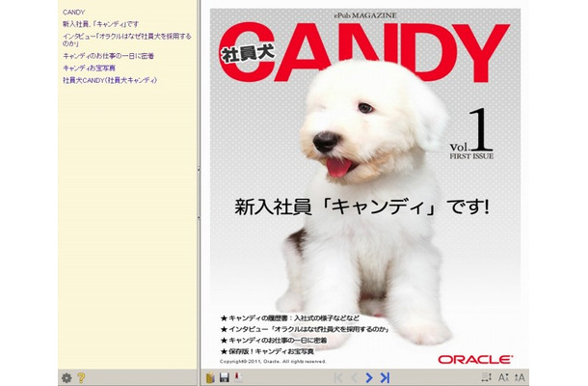Click the 'ePub MAGAZINE' header text

365,15
